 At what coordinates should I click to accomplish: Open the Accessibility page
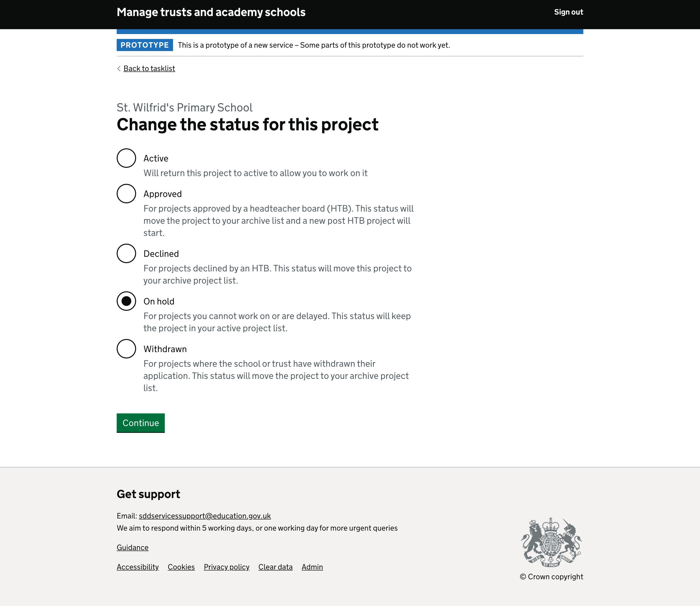(138, 566)
